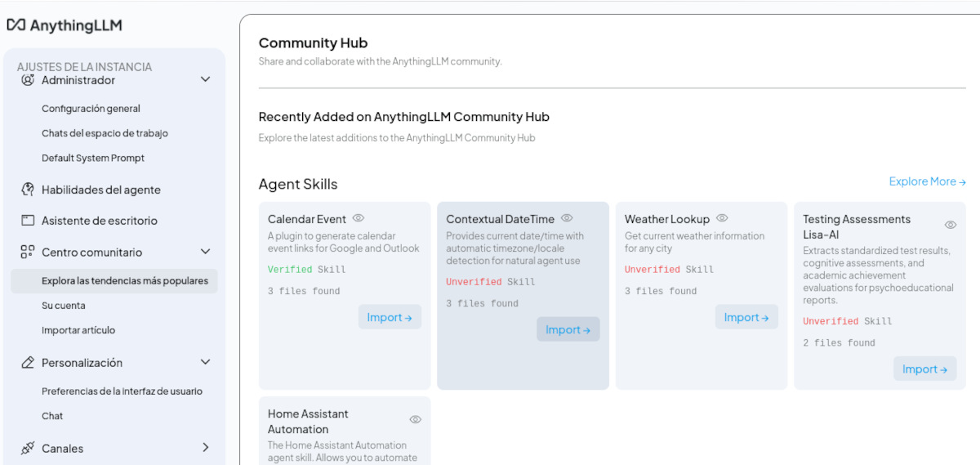Click the Administrador user icon
980x465 pixels.
(x=28, y=80)
